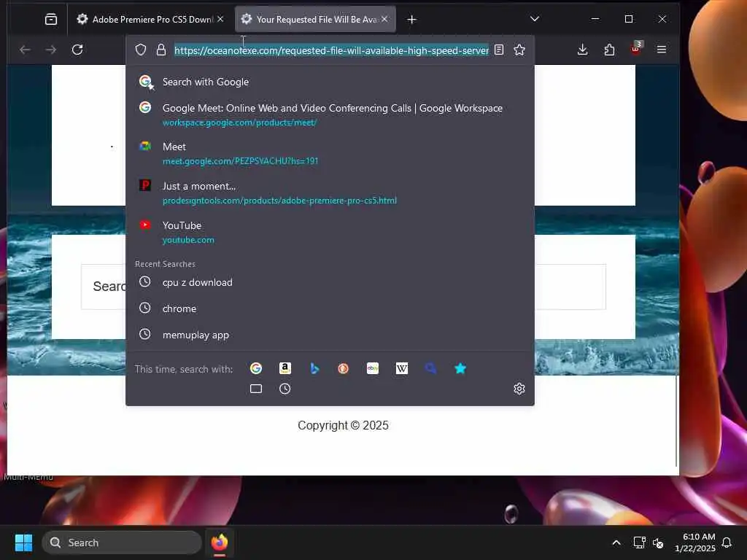Open Meet meet.google.com suggestion
This screenshot has width=747, height=560.
point(330,153)
